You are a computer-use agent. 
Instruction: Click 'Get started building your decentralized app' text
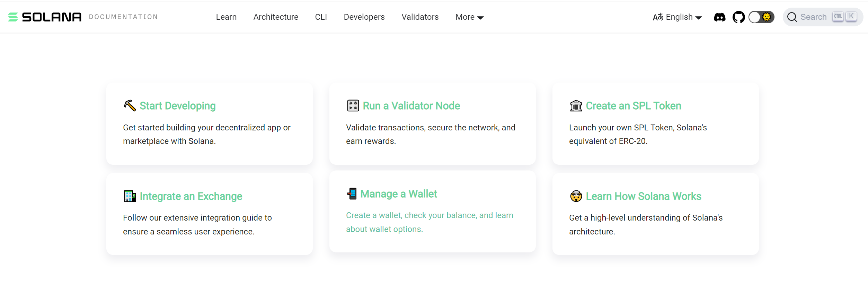207,134
